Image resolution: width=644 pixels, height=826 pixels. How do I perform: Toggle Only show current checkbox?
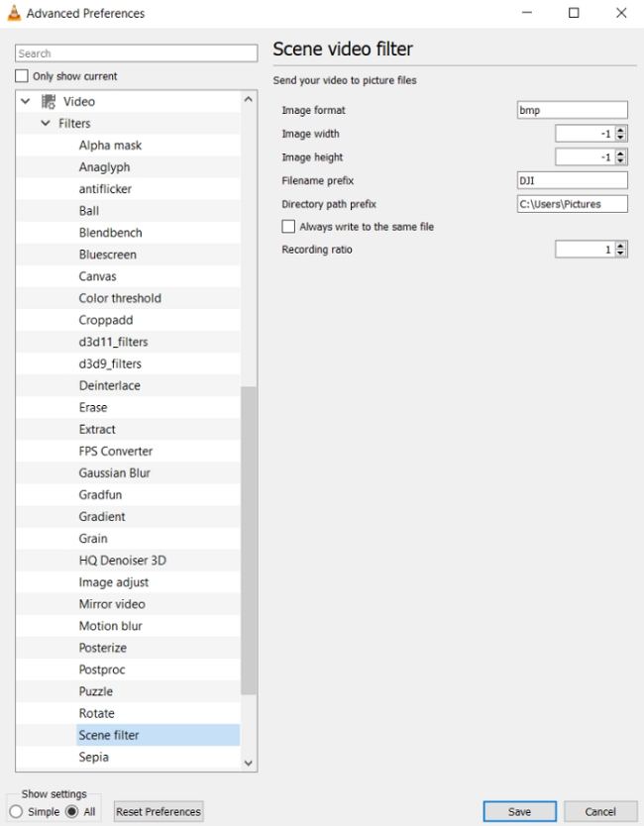click(22, 76)
